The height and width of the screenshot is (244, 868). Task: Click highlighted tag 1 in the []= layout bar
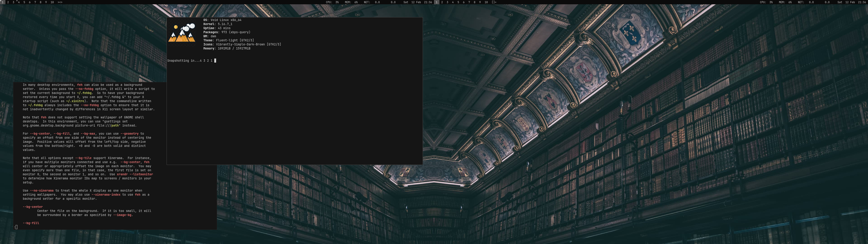tap(436, 2)
